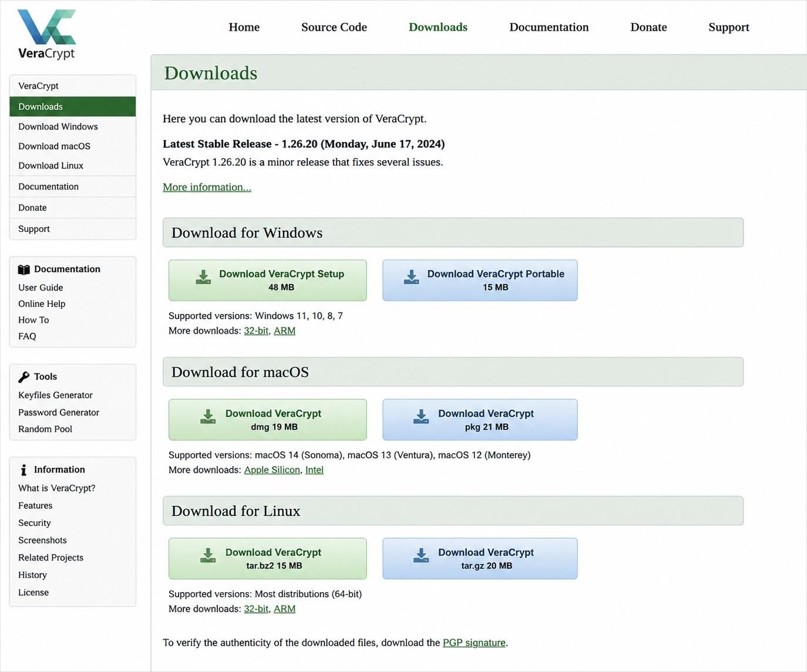
Task: Open the Features link
Action: [x=35, y=506]
